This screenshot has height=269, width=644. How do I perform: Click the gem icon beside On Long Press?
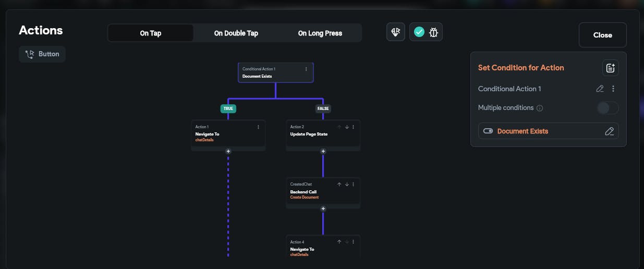tap(396, 32)
